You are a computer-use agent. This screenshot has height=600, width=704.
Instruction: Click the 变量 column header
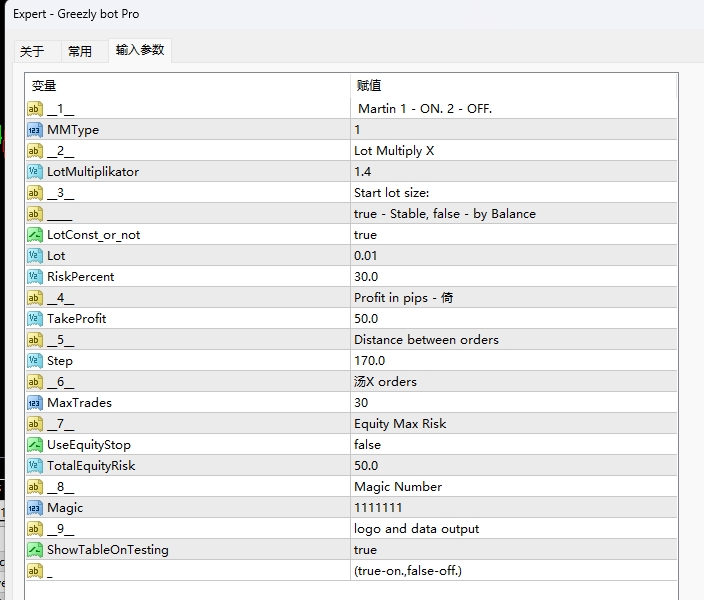(44, 86)
